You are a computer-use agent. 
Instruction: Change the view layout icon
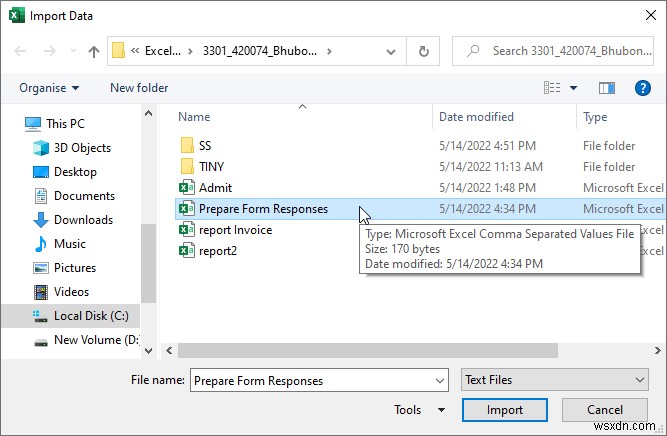(x=552, y=88)
